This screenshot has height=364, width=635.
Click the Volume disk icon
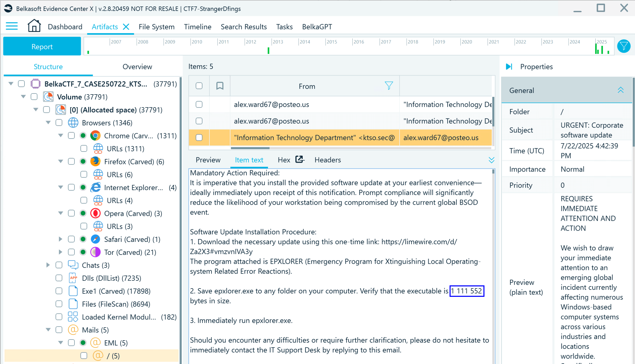[48, 97]
